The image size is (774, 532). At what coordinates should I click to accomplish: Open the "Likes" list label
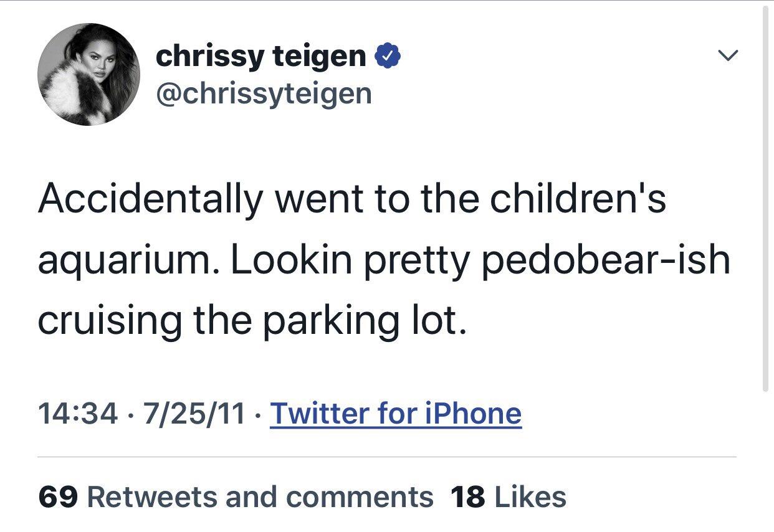click(x=530, y=497)
